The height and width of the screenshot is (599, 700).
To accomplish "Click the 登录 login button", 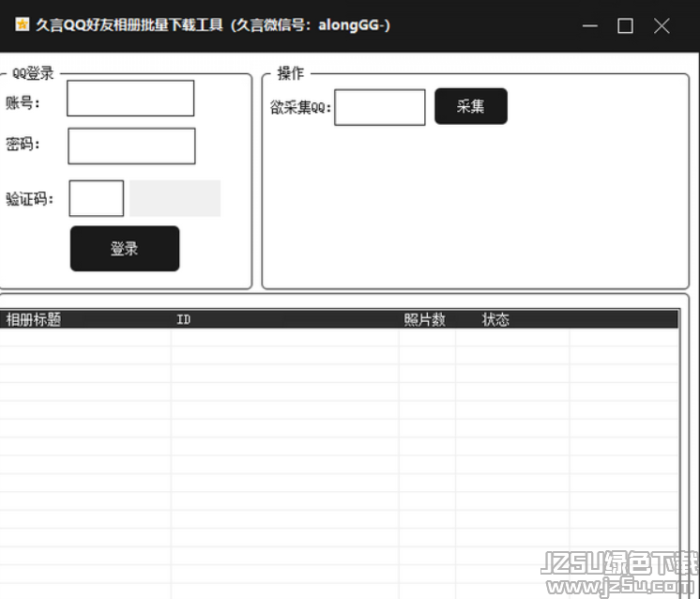I will pos(125,249).
